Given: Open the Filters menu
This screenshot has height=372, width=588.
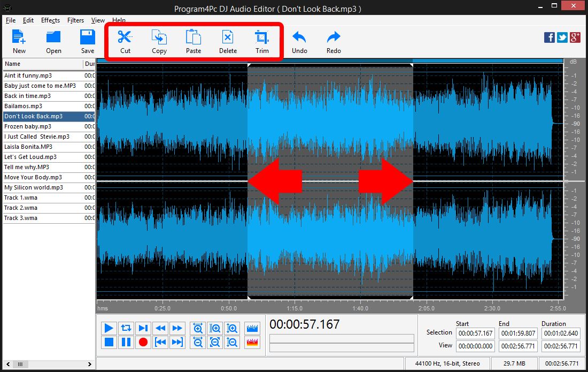Looking at the screenshot, I should (x=75, y=20).
